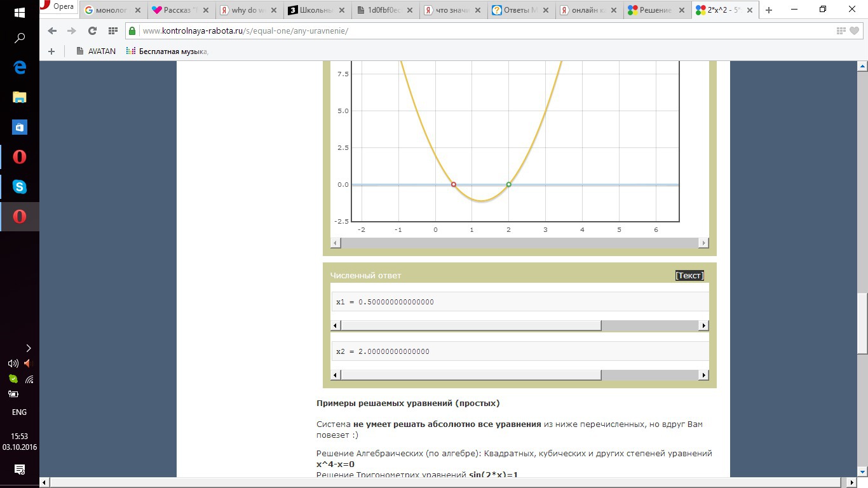Click the green padlock security icon
Viewport: 868px width, 488px height.
pyautogui.click(x=132, y=30)
